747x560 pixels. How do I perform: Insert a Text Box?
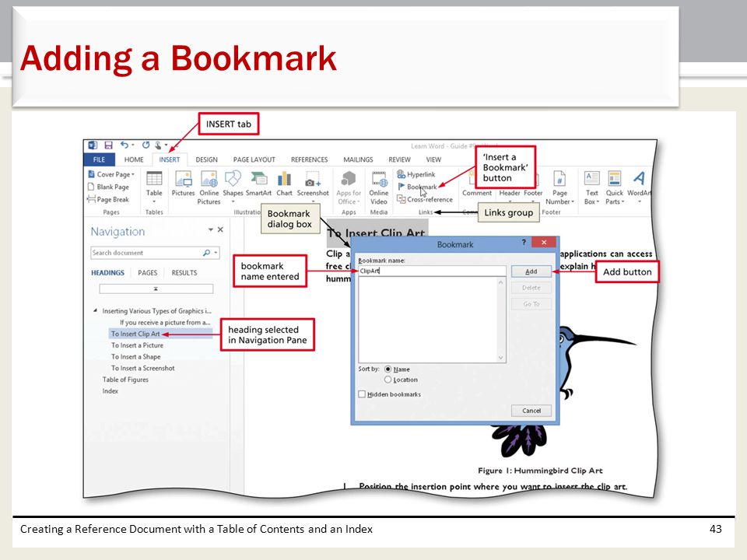point(591,187)
